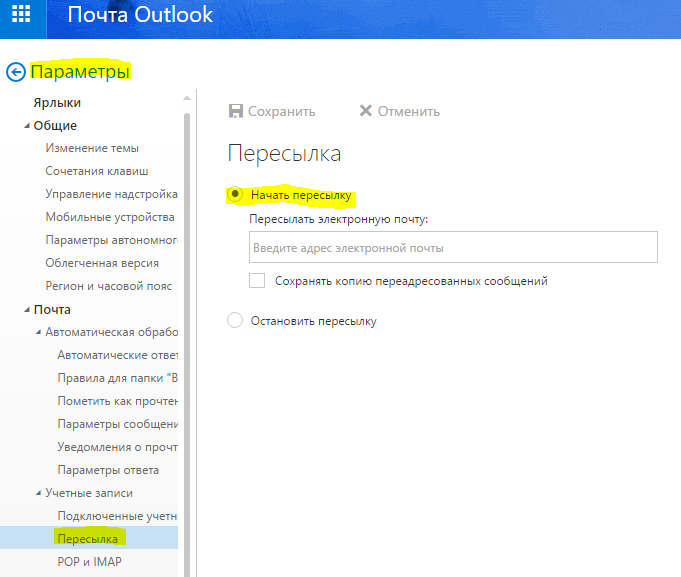
Task: Collapse the Учетные записи subsection
Action: point(39,493)
